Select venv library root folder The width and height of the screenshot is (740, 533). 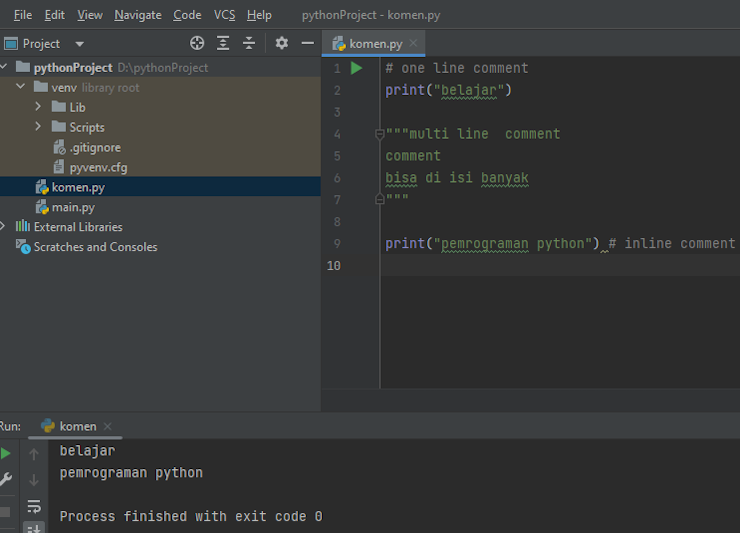tap(95, 88)
